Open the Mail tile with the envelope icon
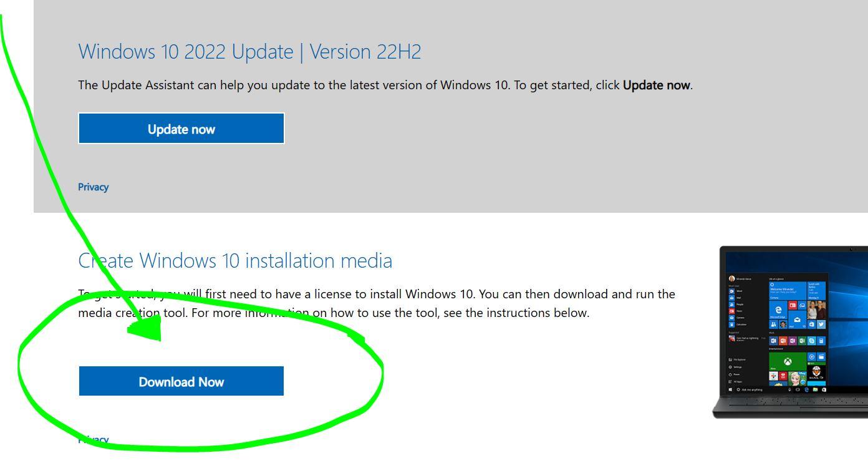Screen dimensions: 868x473 796,320
